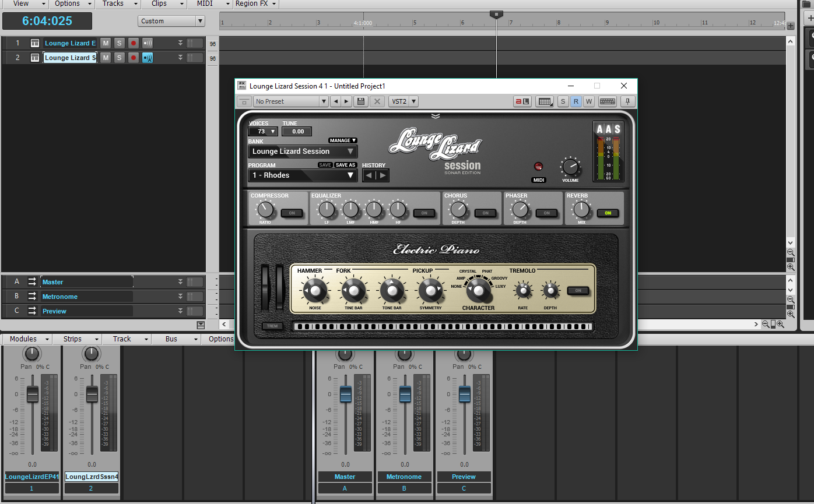Toggle input echo on track 1

click(x=148, y=43)
